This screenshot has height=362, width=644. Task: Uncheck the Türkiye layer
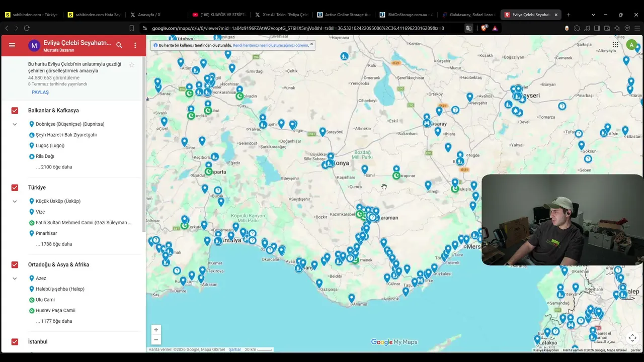[15, 188]
